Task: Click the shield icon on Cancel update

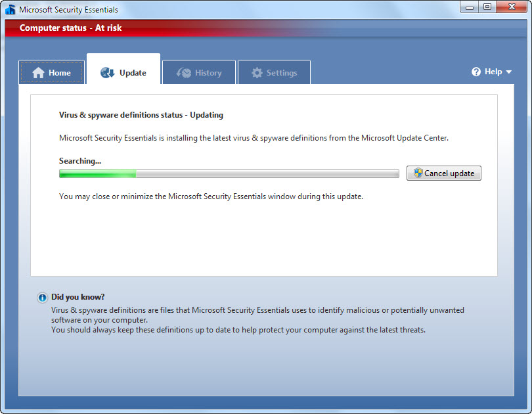Action: 418,173
